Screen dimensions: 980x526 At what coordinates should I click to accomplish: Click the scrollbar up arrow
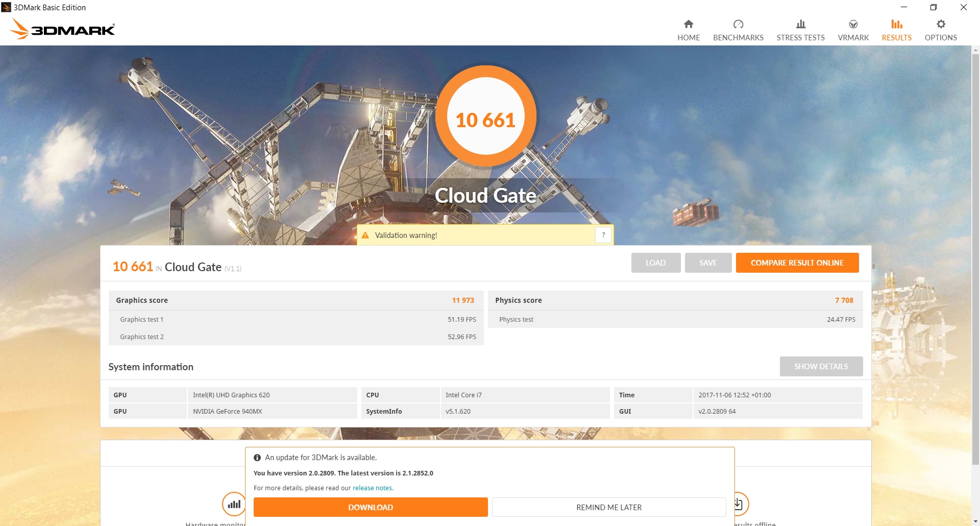coord(975,50)
